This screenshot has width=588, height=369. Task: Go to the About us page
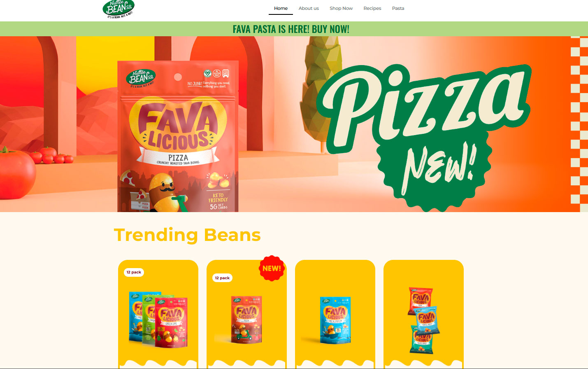point(309,8)
